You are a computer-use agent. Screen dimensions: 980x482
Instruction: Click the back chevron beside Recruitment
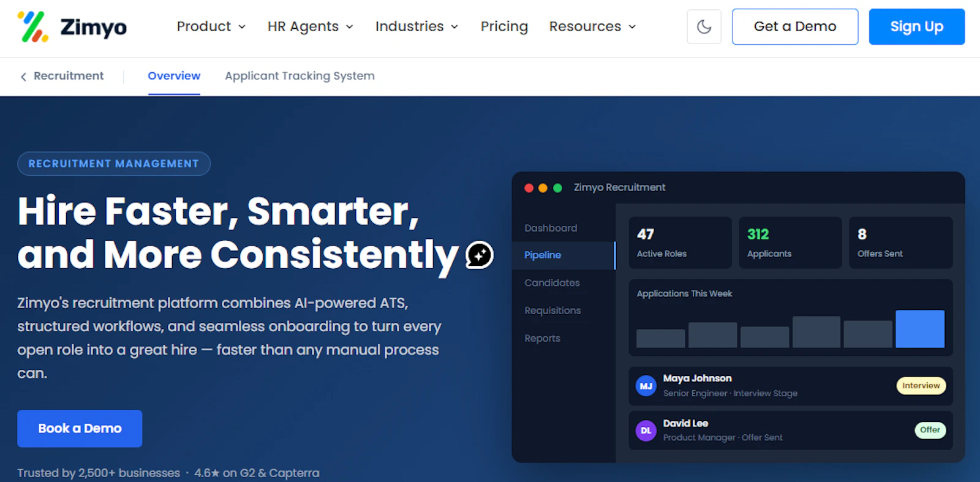[x=23, y=77]
